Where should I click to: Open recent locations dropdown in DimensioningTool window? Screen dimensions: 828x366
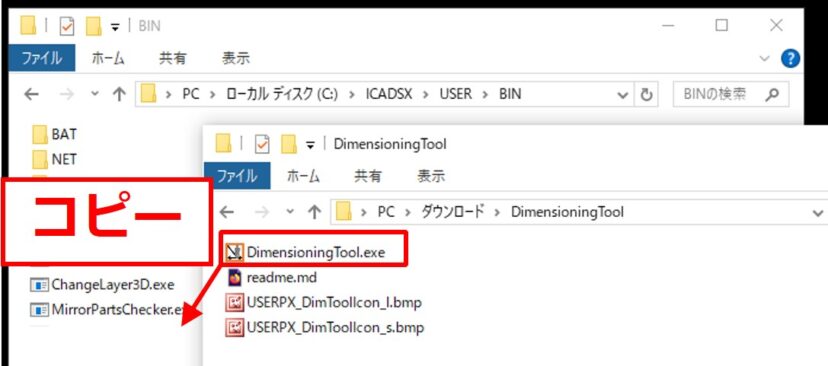290,212
